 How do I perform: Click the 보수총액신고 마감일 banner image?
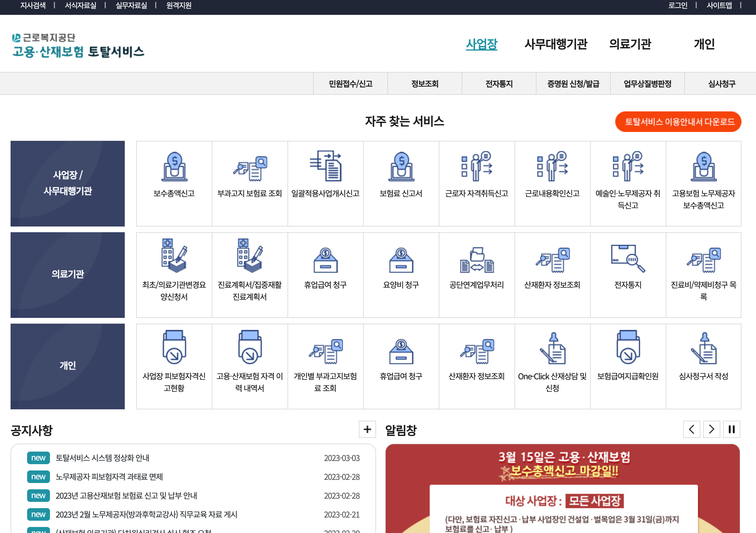point(563,488)
